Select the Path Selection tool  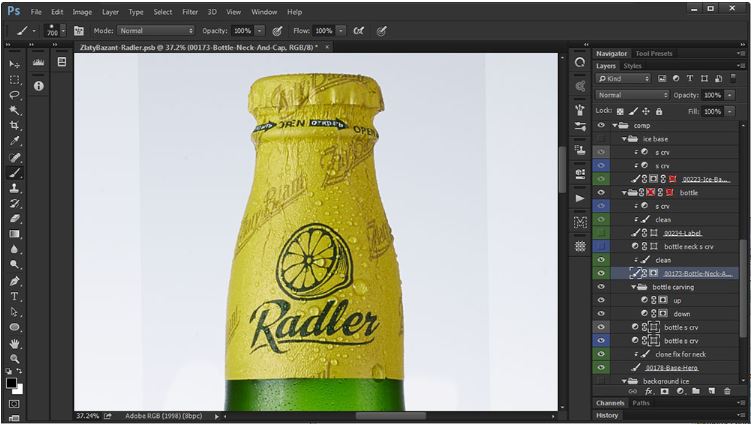(14, 312)
